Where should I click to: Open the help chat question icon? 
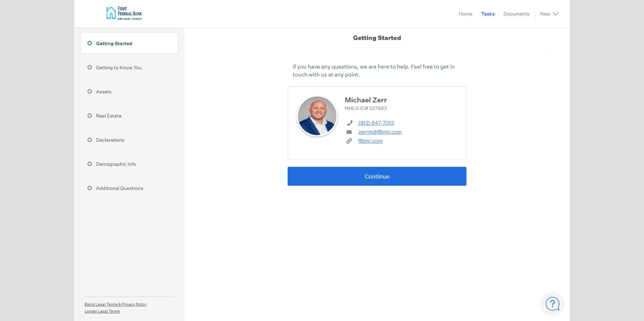552,304
